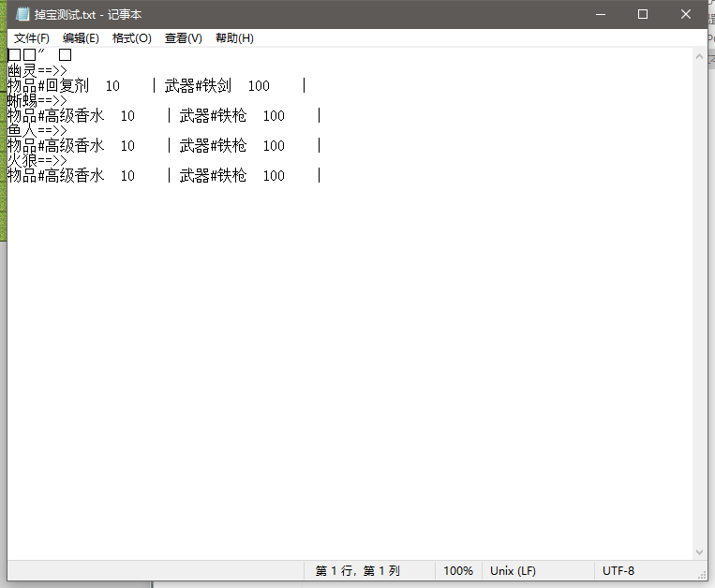Open the 文件(F) menu
This screenshot has height=588, width=715.
pos(32,38)
